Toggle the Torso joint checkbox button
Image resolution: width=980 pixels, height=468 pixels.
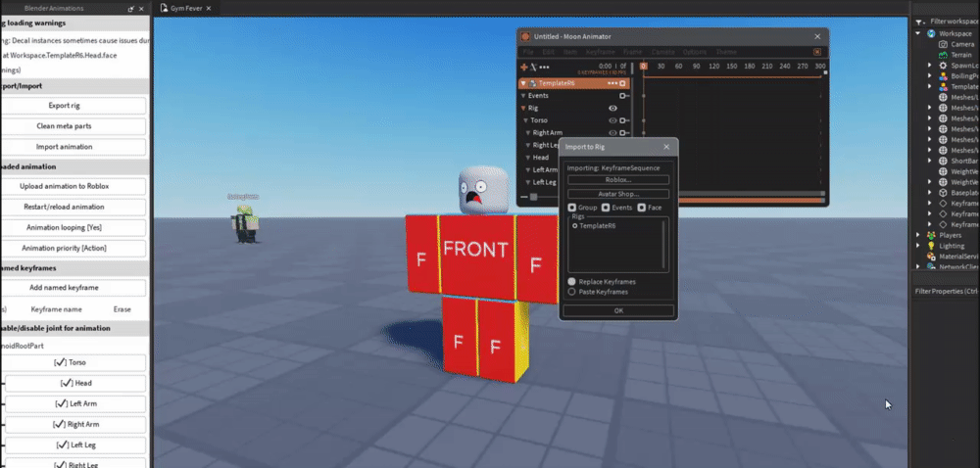click(x=75, y=362)
